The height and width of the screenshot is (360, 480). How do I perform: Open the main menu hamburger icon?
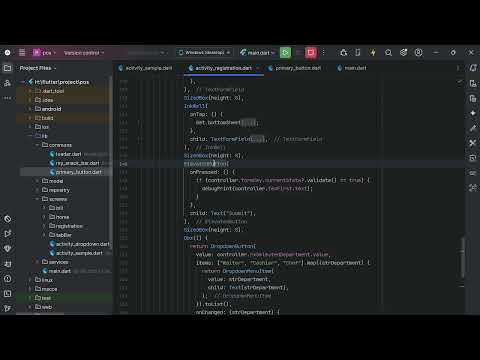[22, 52]
